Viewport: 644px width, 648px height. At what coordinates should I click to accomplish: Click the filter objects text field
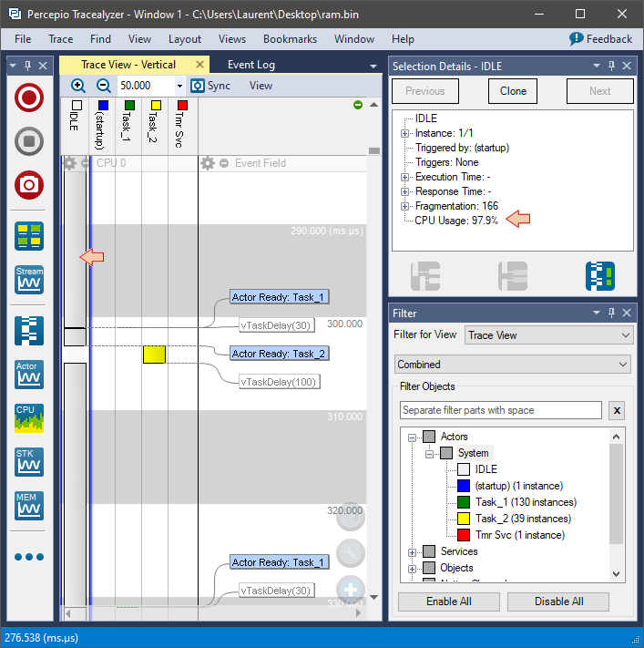(x=501, y=410)
